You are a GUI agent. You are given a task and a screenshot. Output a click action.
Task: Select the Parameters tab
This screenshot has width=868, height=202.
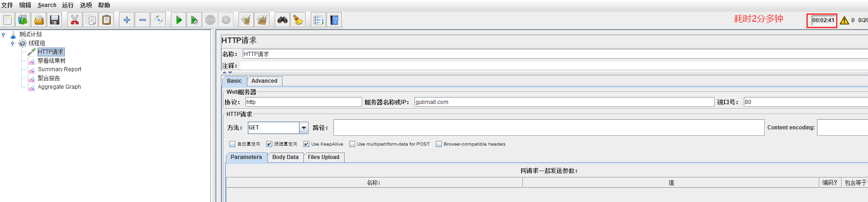click(x=246, y=157)
